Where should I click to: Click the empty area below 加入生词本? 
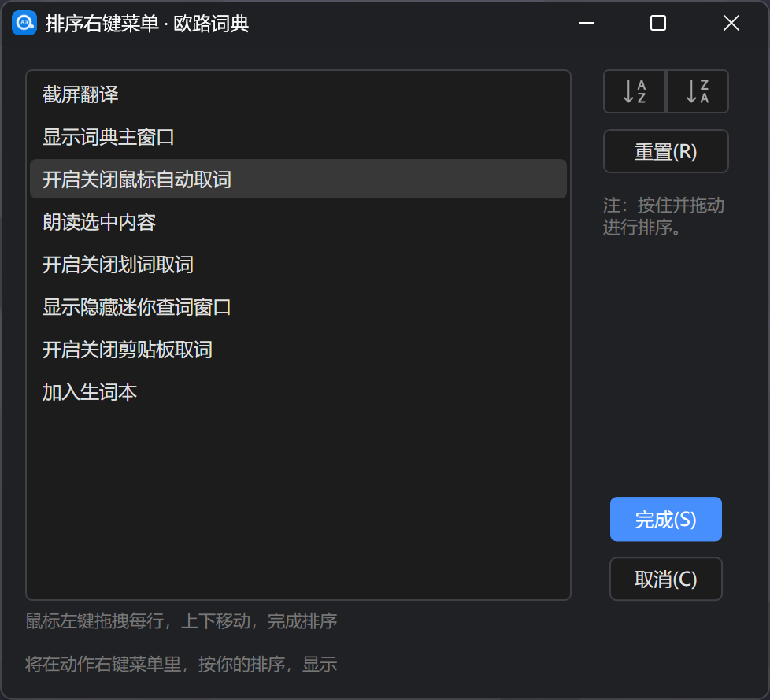298,503
